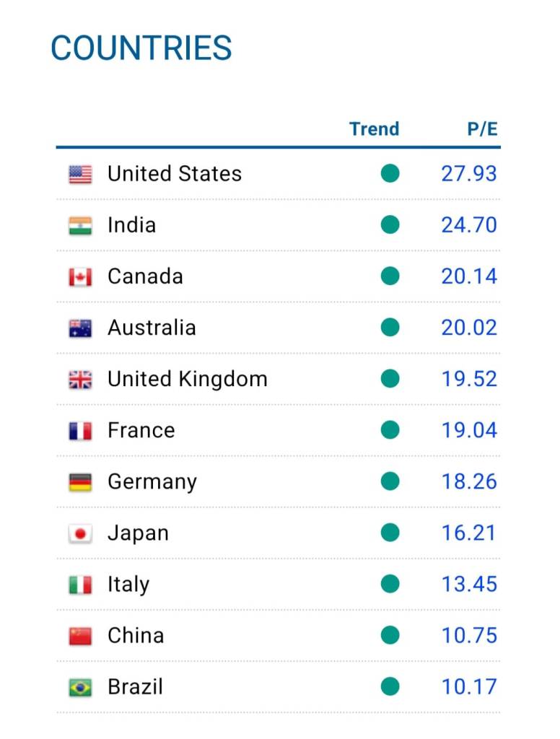
Task: Click the green trend dot for Italy
Action: click(390, 584)
